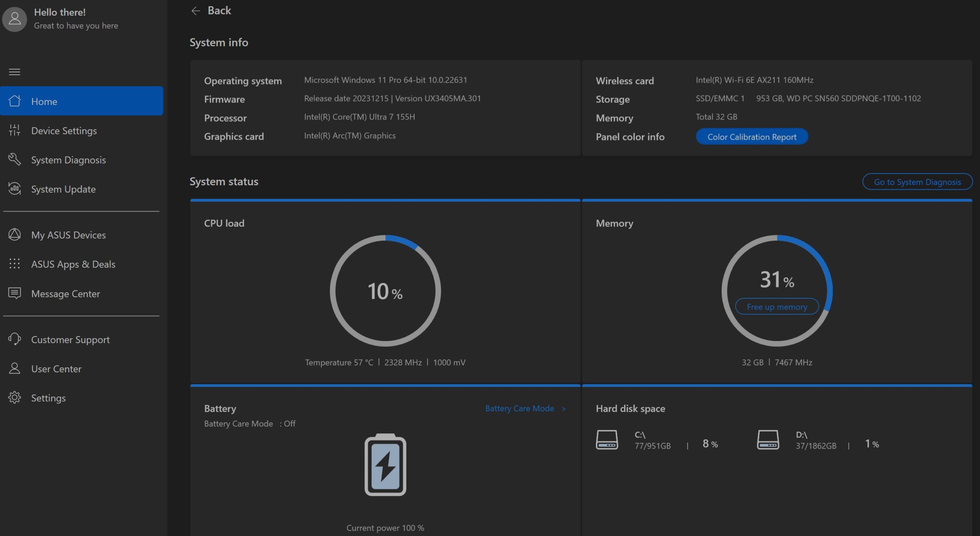The height and width of the screenshot is (536, 980).
Task: Click the System Diagnosis wrench icon
Action: 15,159
